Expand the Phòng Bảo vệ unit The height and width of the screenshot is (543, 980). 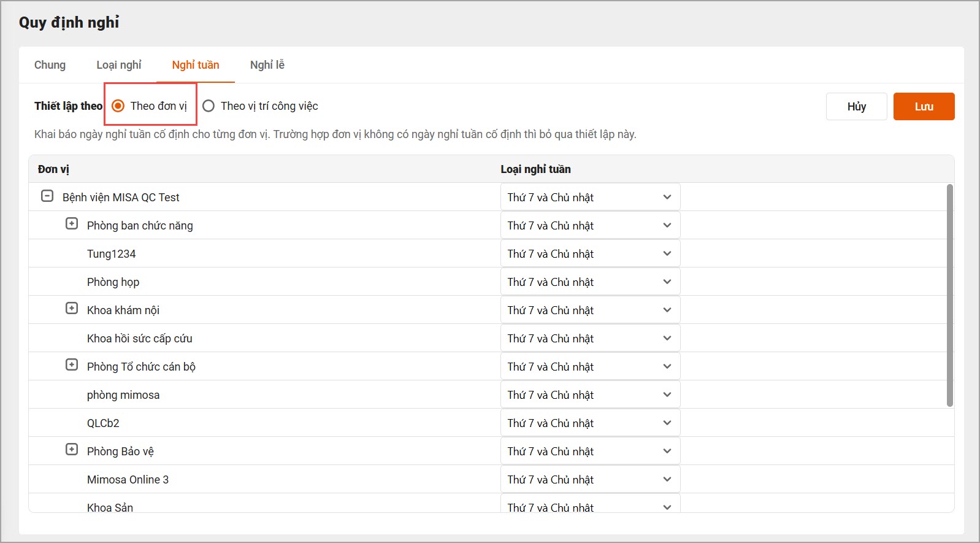click(x=72, y=450)
